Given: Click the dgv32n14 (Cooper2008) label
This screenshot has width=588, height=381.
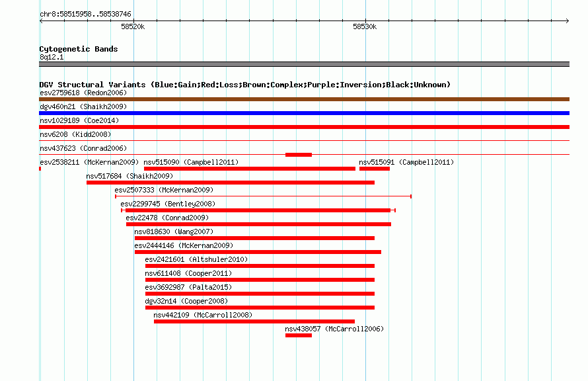Looking at the screenshot, I should click(x=186, y=301).
